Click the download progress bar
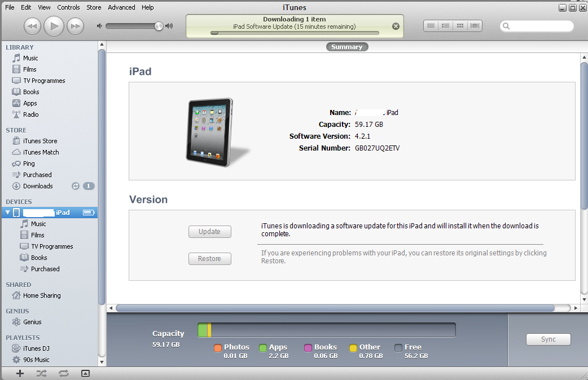Image resolution: width=588 pixels, height=380 pixels. 295,33
